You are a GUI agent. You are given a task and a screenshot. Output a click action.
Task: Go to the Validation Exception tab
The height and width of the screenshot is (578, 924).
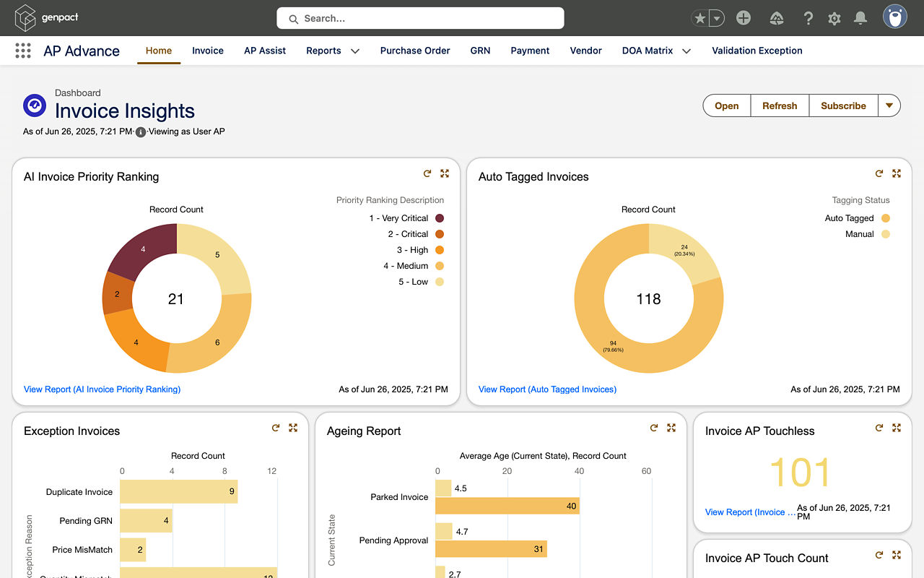tap(757, 51)
